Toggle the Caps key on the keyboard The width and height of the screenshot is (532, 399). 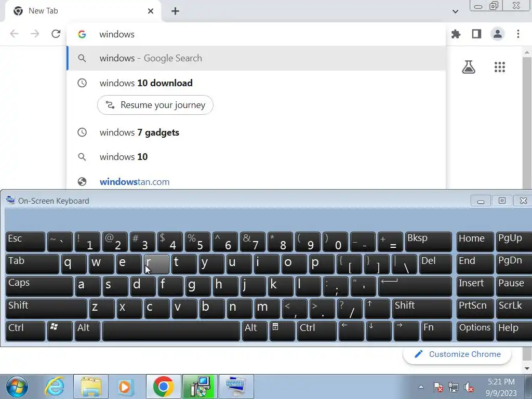pos(39,286)
